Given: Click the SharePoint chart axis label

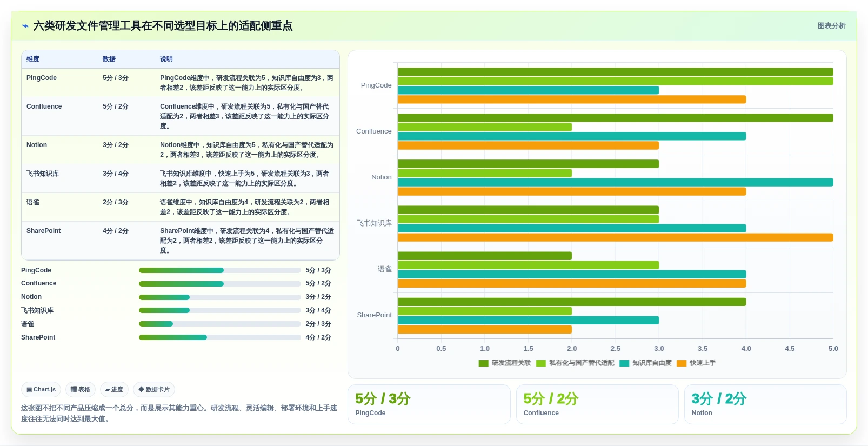Looking at the screenshot, I should pos(374,315).
